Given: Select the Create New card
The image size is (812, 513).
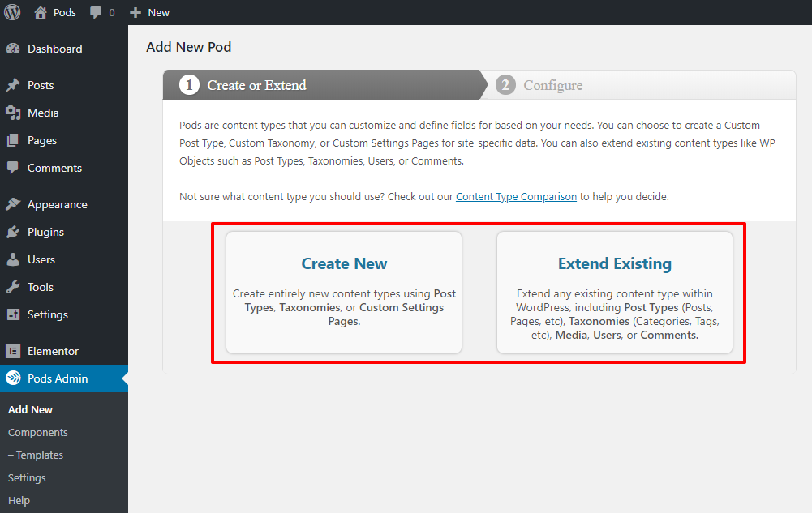Looking at the screenshot, I should point(344,293).
